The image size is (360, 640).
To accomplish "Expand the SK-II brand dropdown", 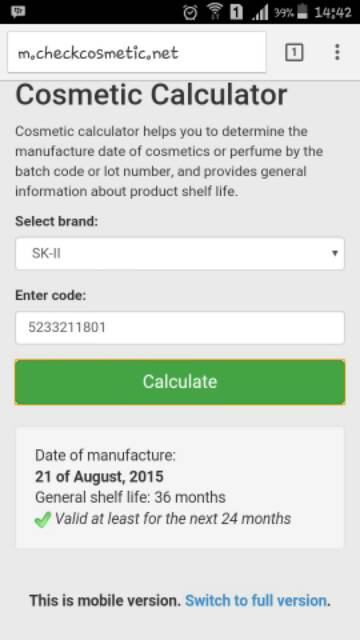I will (180, 254).
